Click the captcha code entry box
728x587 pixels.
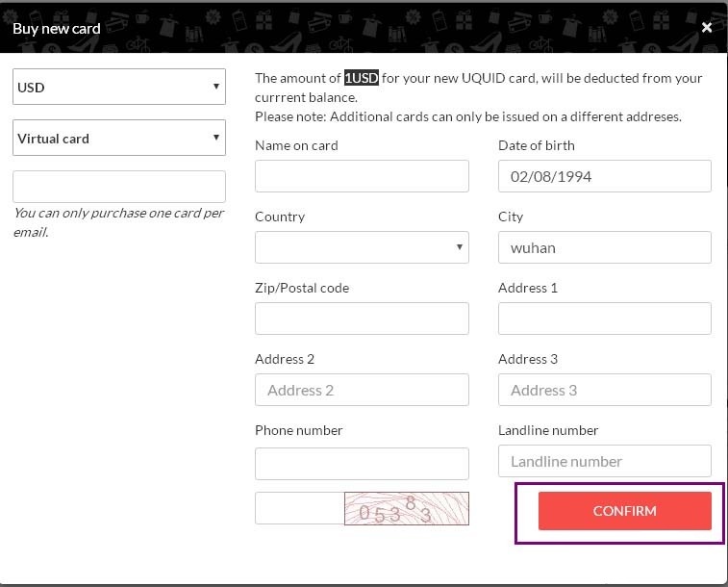click(x=299, y=508)
